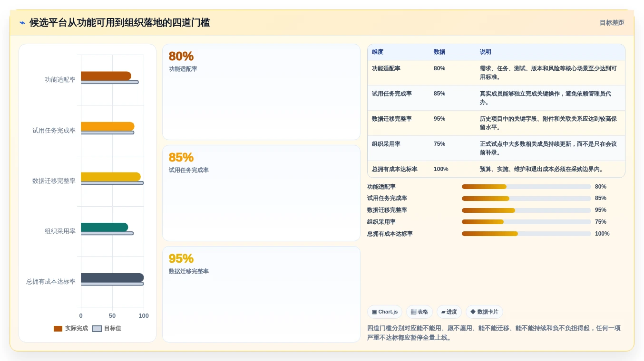Click the description starting 需求、任务、测试
644x361 pixels.
click(x=548, y=73)
